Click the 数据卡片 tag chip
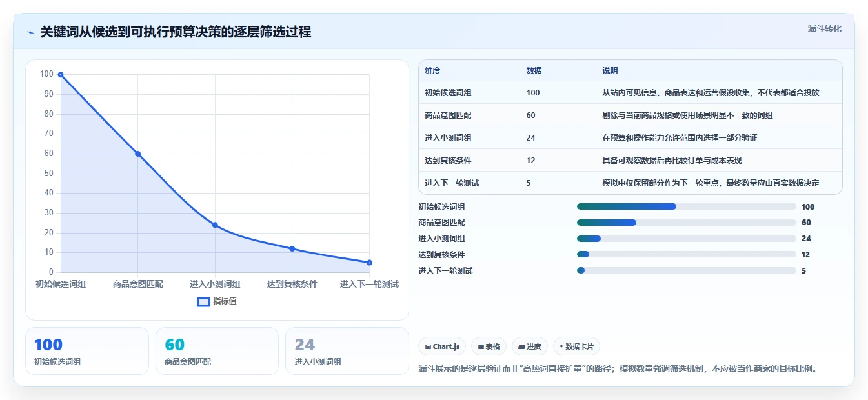 [576, 346]
